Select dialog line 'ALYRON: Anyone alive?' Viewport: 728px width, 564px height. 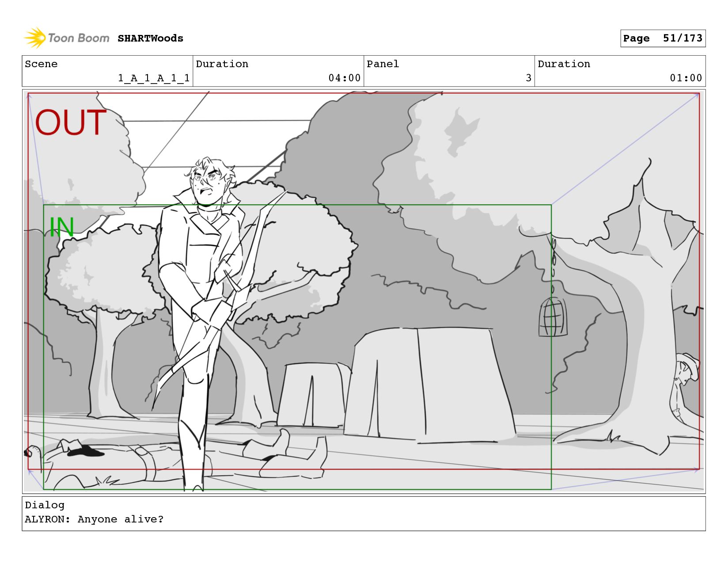tap(94, 519)
